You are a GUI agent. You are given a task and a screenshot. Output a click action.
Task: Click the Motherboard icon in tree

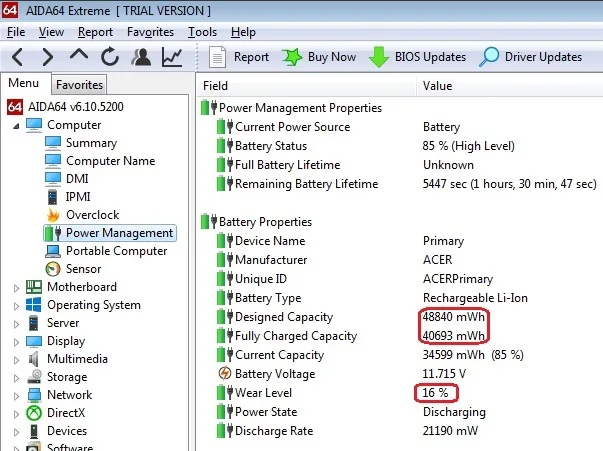(x=34, y=287)
